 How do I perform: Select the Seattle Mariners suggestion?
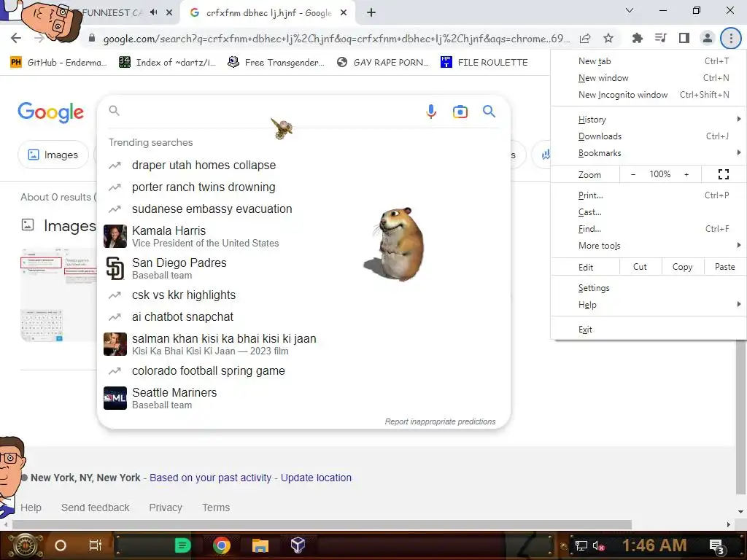[303, 398]
